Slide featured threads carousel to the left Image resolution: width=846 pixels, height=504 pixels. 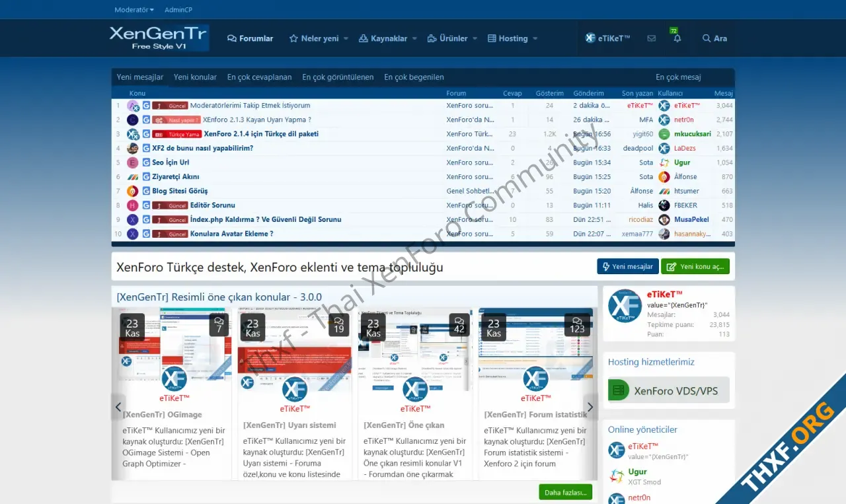coord(118,408)
